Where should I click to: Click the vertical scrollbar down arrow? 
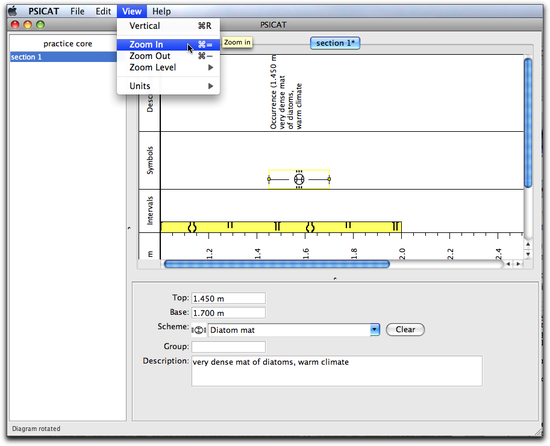point(528,254)
